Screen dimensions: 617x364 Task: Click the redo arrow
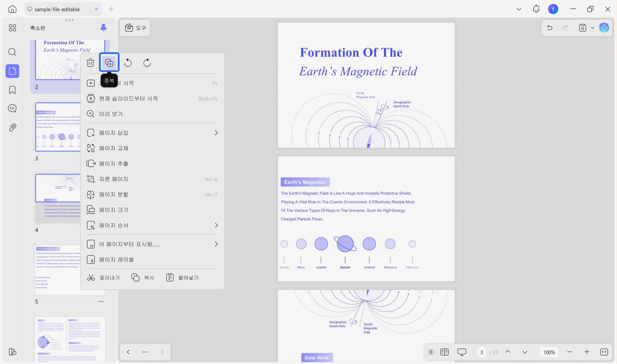click(565, 28)
